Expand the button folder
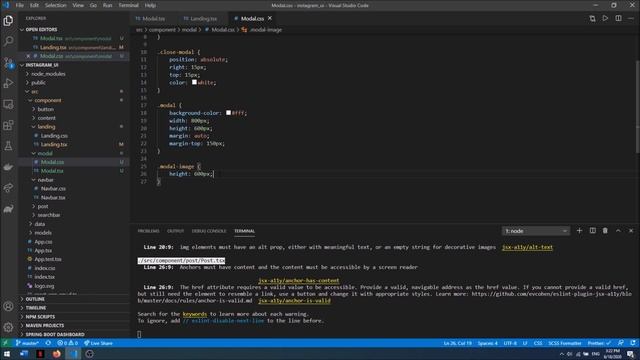640x360 pixels. pos(45,109)
